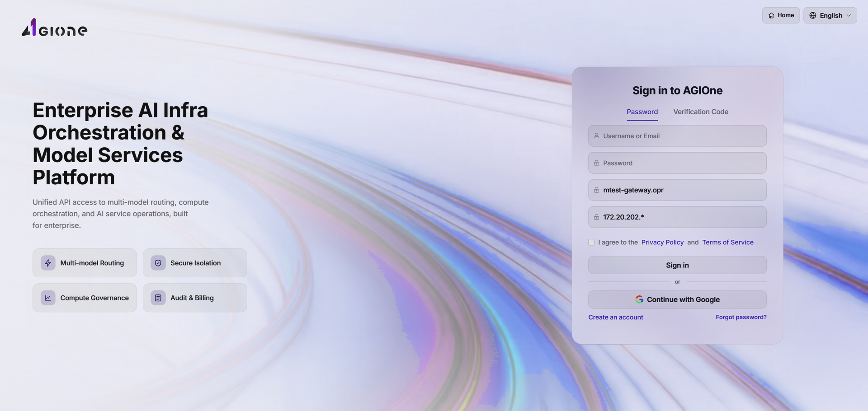
Task: Click the Audit & Billing card label
Action: pyautogui.click(x=192, y=298)
